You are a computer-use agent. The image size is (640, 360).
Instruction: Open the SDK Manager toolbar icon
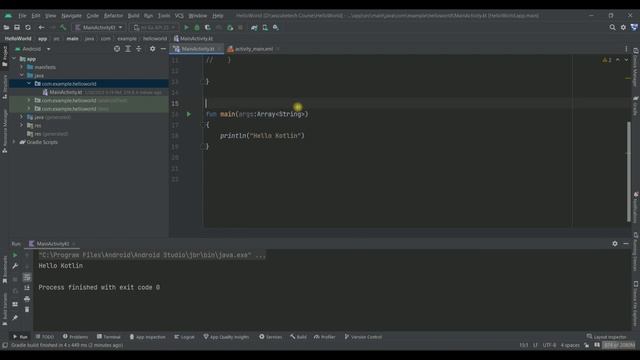(276, 27)
